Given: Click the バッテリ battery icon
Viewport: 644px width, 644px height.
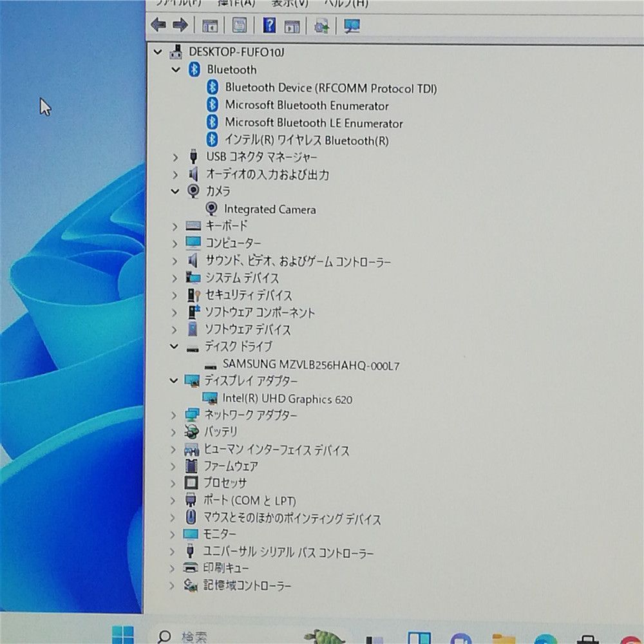Looking at the screenshot, I should tap(191, 431).
